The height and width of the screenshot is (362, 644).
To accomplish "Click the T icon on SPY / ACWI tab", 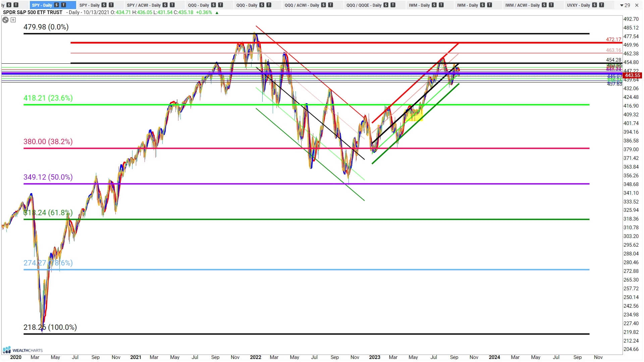I will click(x=172, y=5).
